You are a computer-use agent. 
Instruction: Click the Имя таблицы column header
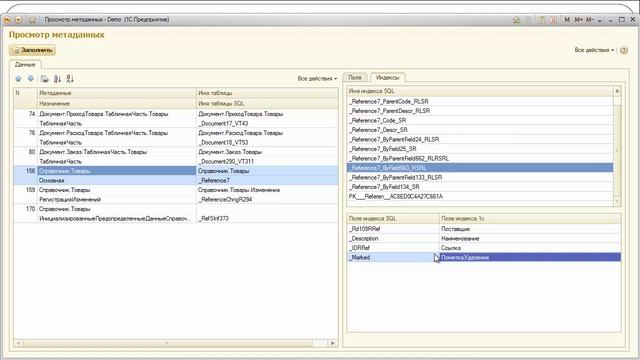267,93
